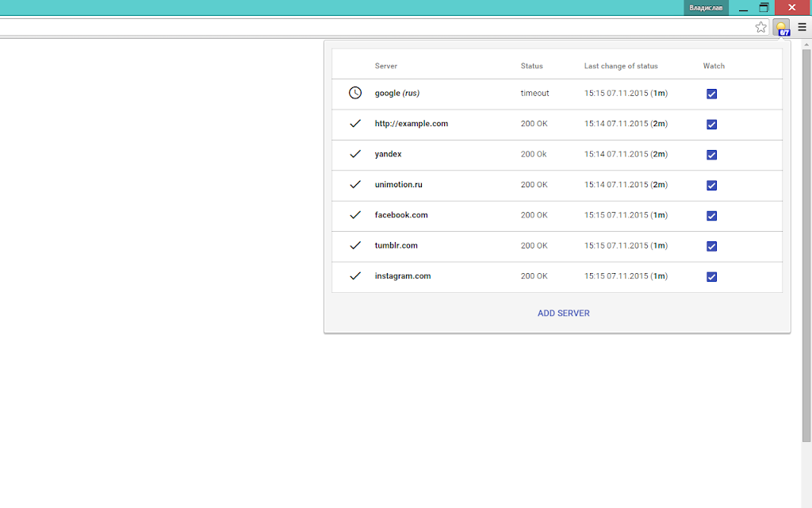This screenshot has height=508, width=812.
Task: Select the unimotion.ru server name
Action: 398,184
